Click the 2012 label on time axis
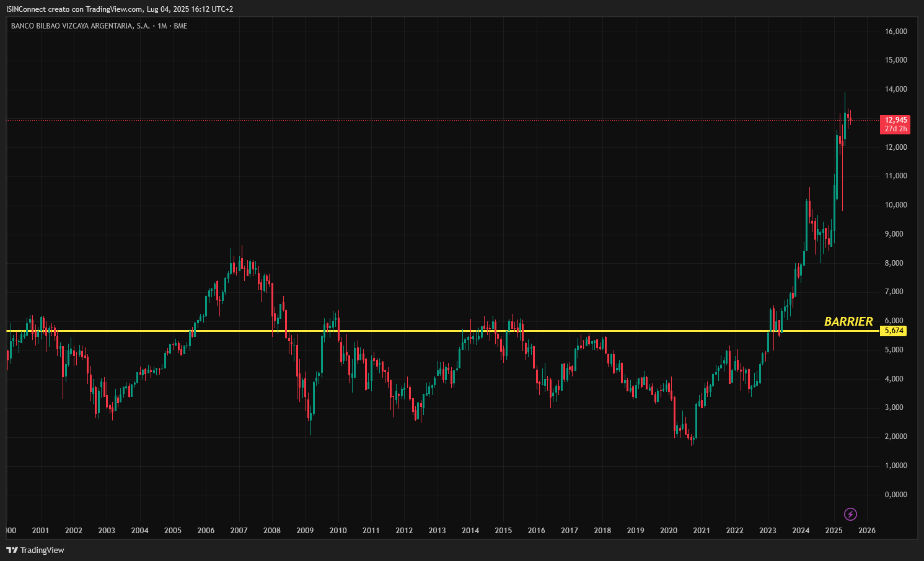This screenshot has width=924, height=561. point(404,531)
